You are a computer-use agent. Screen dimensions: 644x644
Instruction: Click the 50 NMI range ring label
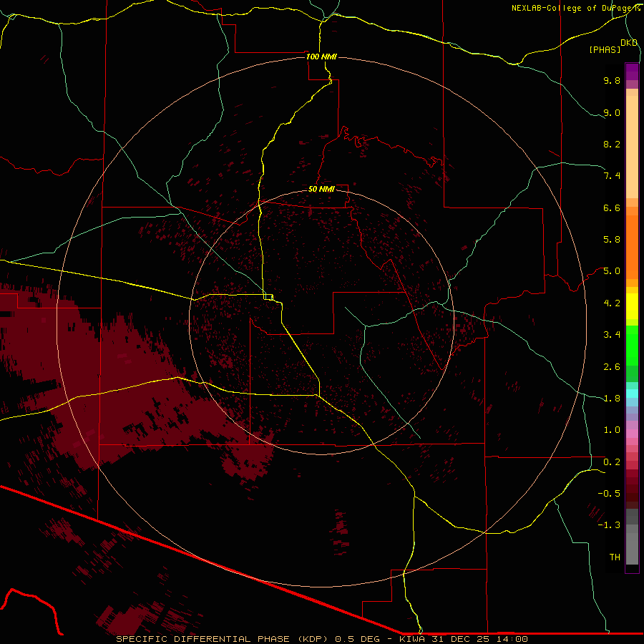coord(321,189)
